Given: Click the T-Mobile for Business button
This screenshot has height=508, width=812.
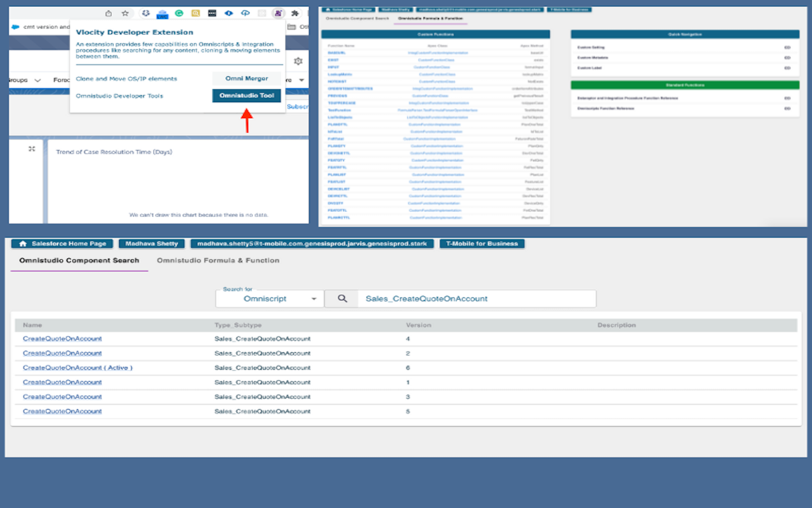Looking at the screenshot, I should pos(482,244).
